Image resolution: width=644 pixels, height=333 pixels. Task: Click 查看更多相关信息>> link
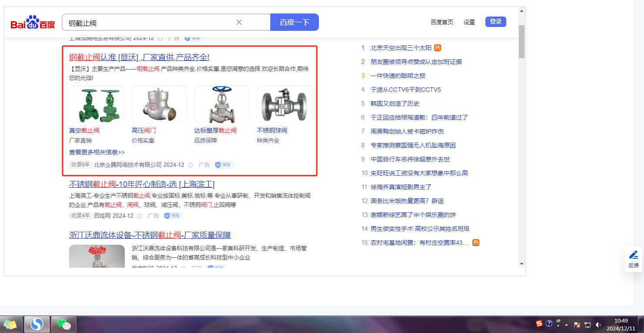tap(97, 152)
